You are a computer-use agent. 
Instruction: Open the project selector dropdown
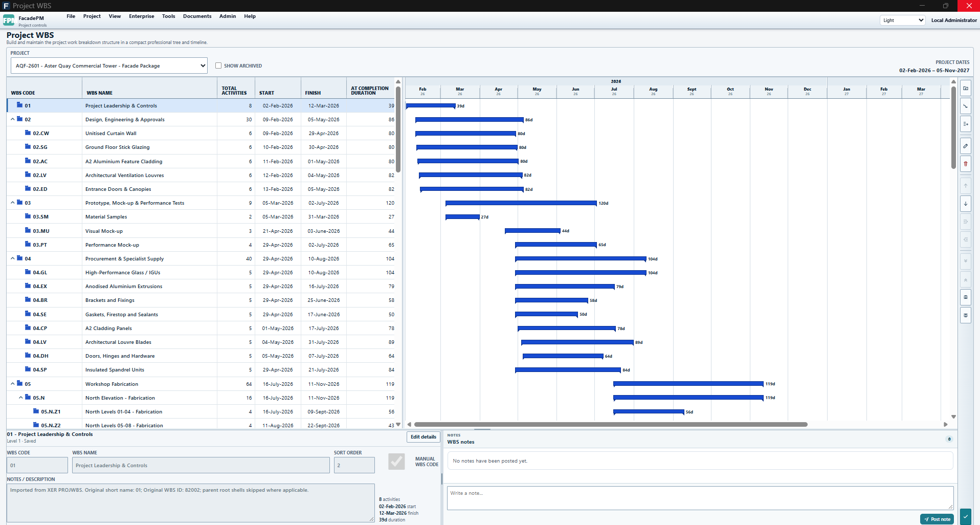[x=109, y=65]
